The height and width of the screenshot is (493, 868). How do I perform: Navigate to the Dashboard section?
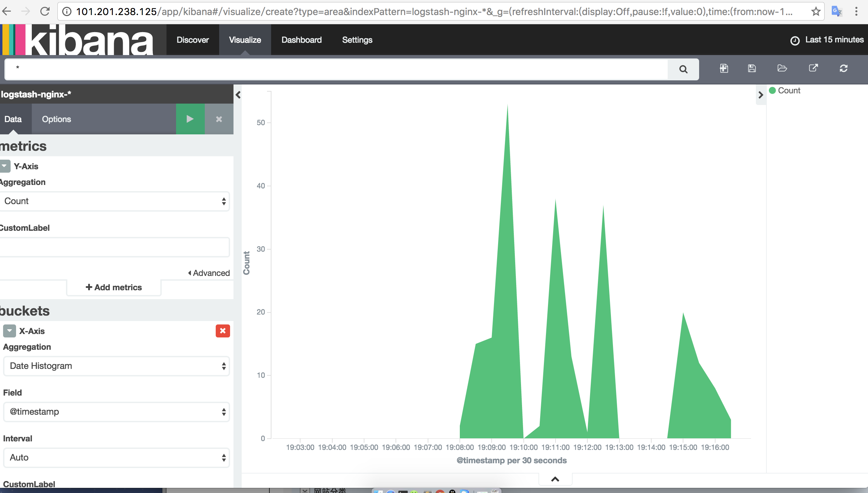tap(301, 40)
